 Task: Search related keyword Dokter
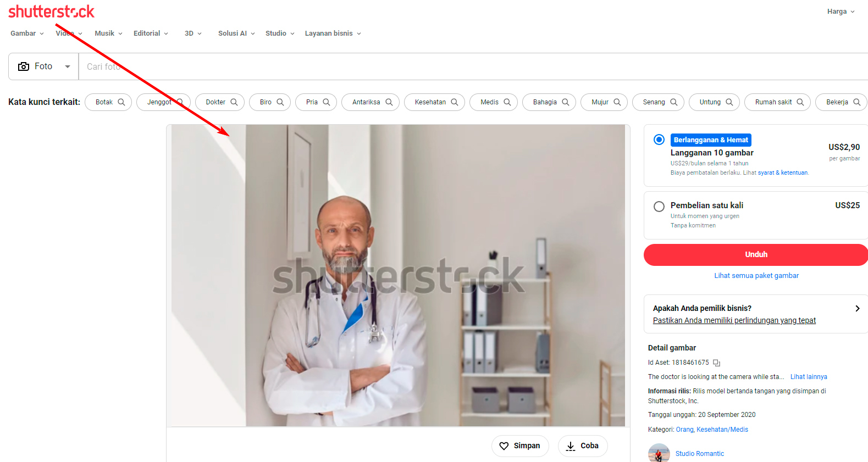point(219,102)
